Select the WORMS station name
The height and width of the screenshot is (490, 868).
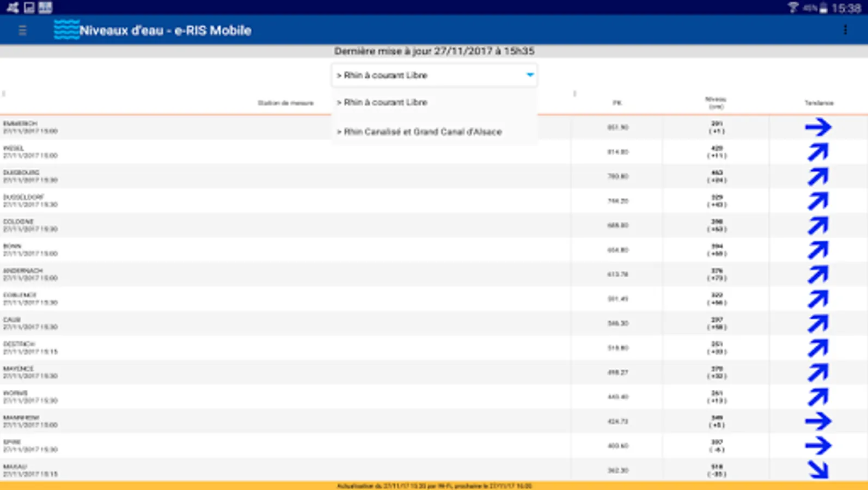pos(15,393)
